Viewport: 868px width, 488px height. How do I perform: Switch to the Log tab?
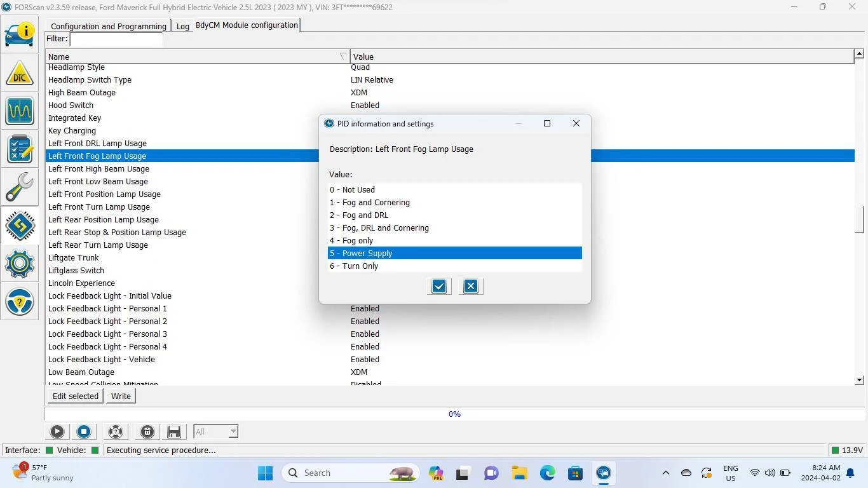[x=183, y=26]
